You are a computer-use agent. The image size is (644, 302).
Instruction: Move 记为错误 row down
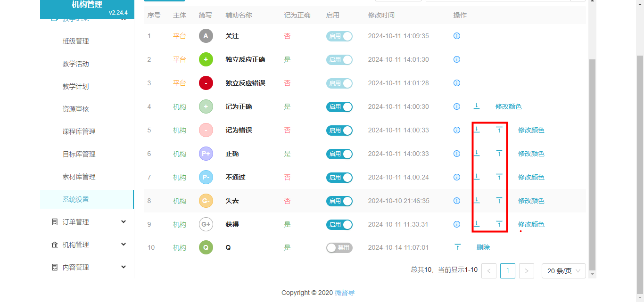click(477, 130)
